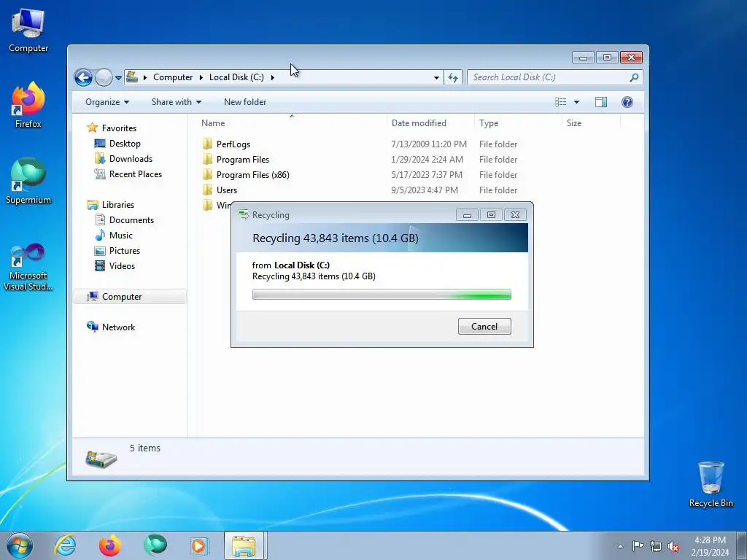Open the address bar history dropdown
The image size is (747, 560).
click(436, 77)
